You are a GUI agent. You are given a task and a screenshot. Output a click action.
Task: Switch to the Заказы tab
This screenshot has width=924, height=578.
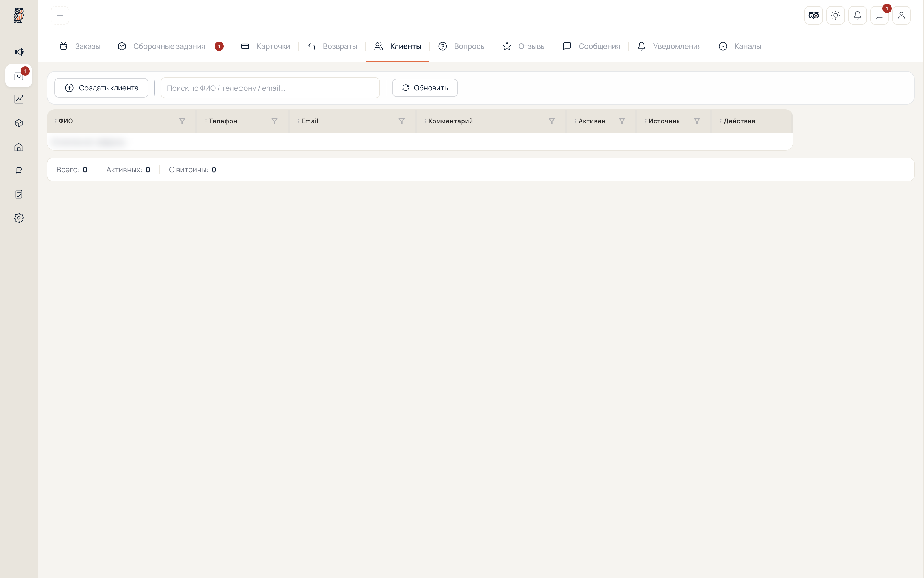80,46
